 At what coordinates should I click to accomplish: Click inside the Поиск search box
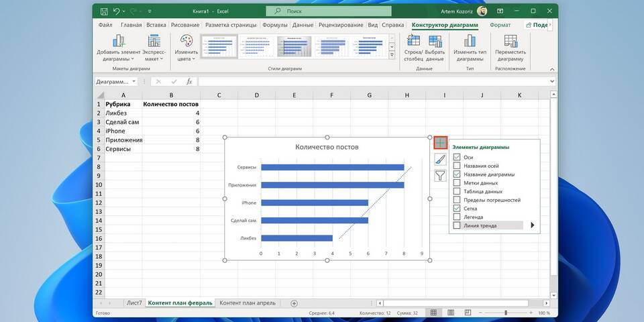point(318,11)
